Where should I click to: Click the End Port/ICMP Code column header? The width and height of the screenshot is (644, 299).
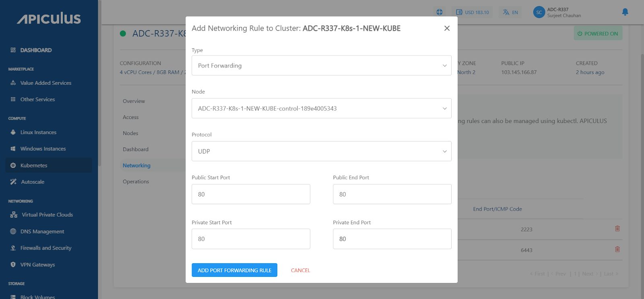pyautogui.click(x=497, y=209)
